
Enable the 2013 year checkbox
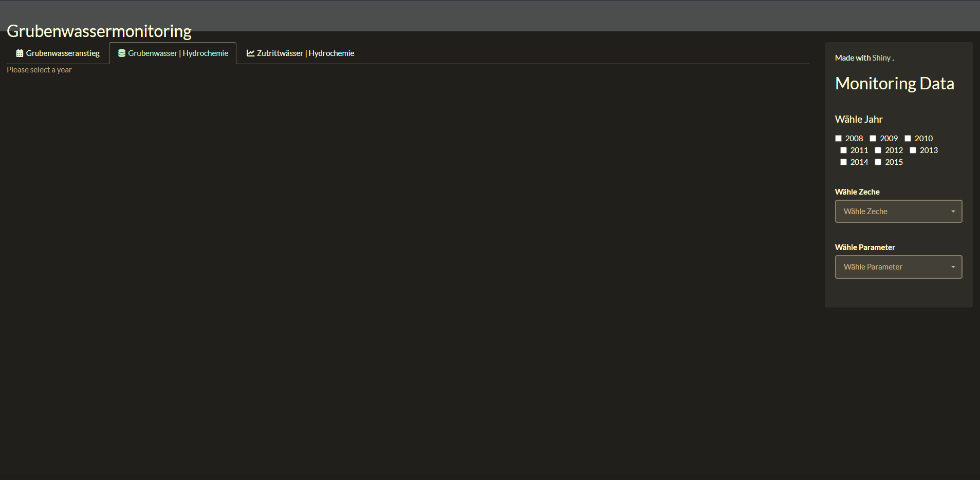tap(913, 150)
